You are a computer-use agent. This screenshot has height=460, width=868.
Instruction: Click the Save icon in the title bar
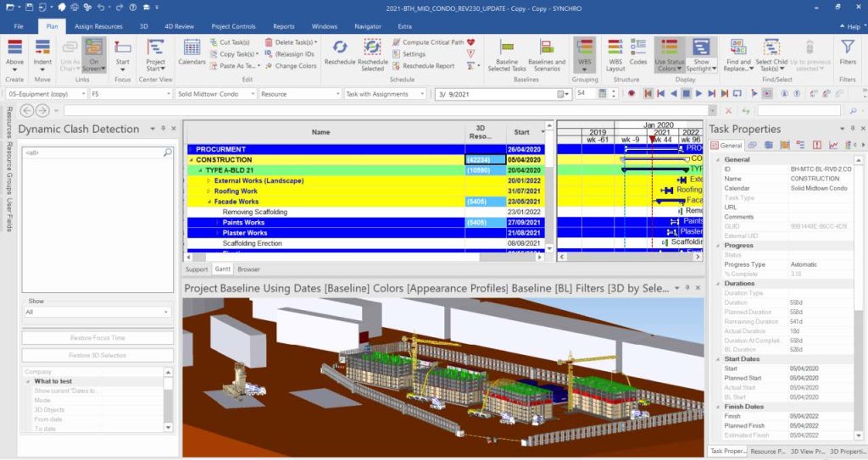pos(30,8)
